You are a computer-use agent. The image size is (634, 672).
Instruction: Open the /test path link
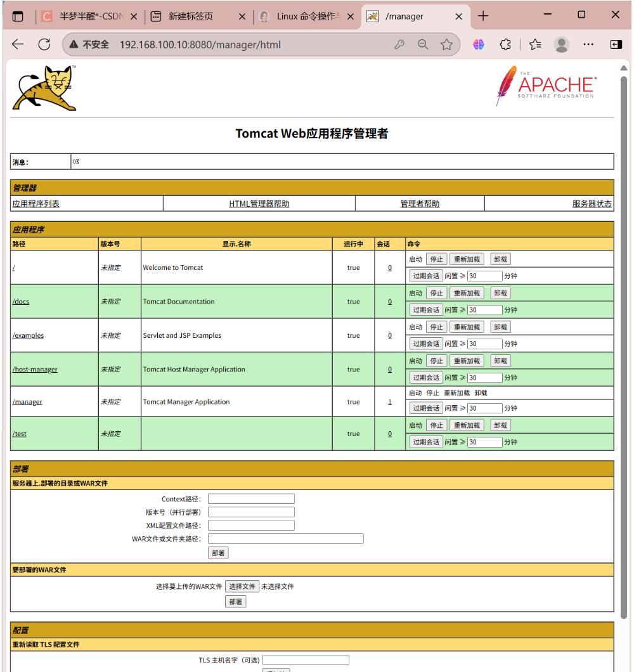19,434
